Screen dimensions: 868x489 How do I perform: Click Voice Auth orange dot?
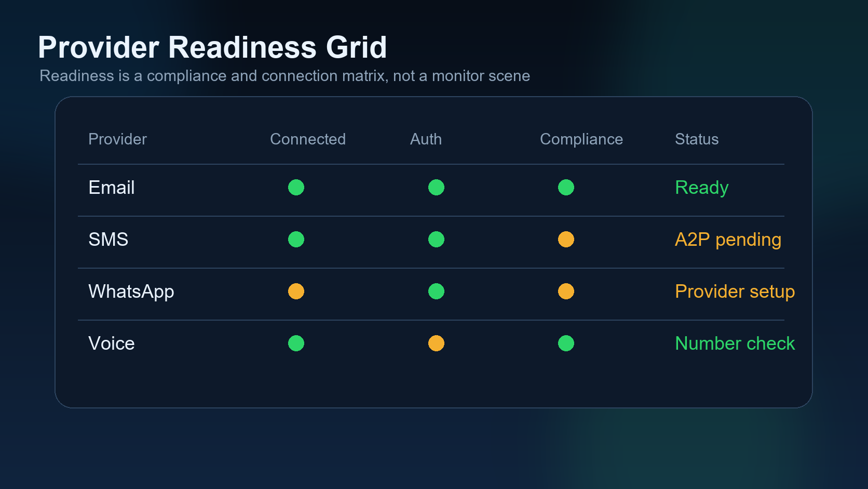436,343
